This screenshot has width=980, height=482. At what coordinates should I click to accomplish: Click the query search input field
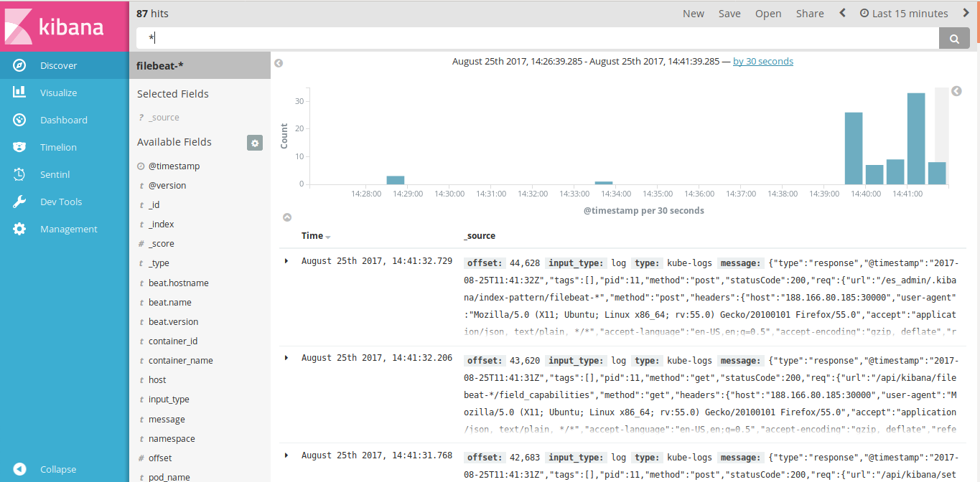click(x=538, y=39)
